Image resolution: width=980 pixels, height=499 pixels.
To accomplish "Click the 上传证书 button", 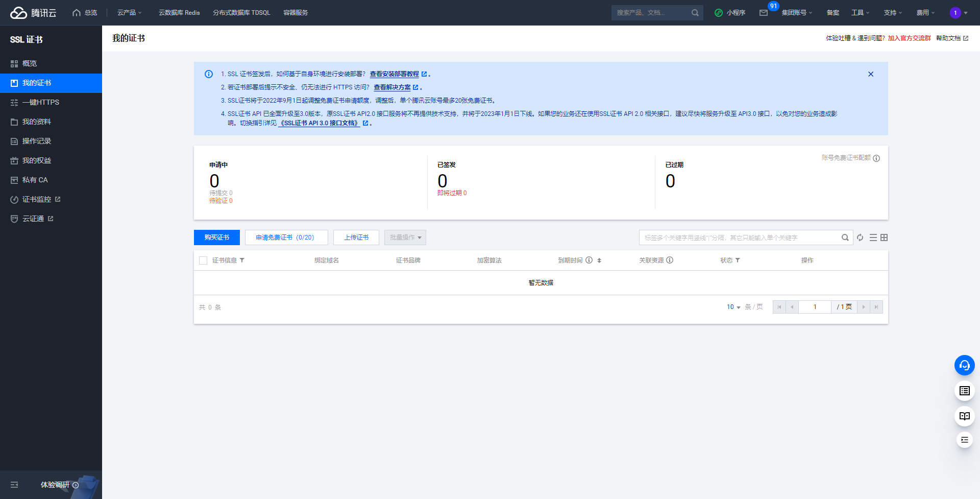I will coord(356,237).
